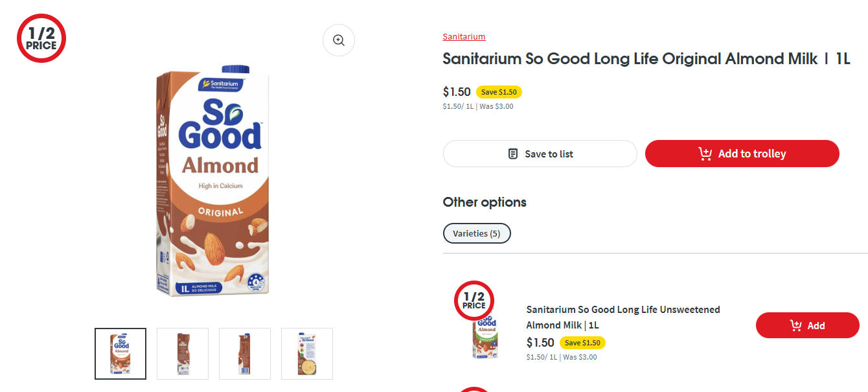Click trolley icon on Unsweetened Add button
Screen dimensions: 868x392
(x=796, y=325)
